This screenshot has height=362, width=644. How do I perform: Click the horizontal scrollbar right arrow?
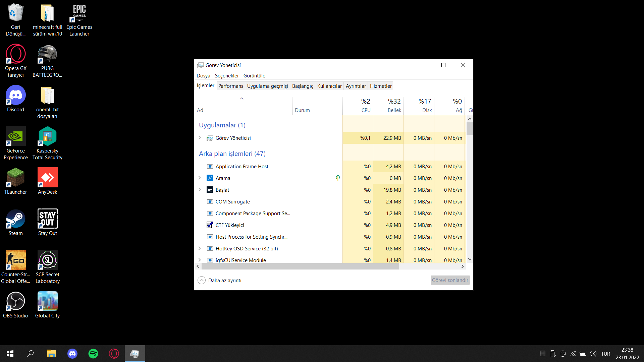[x=463, y=266]
